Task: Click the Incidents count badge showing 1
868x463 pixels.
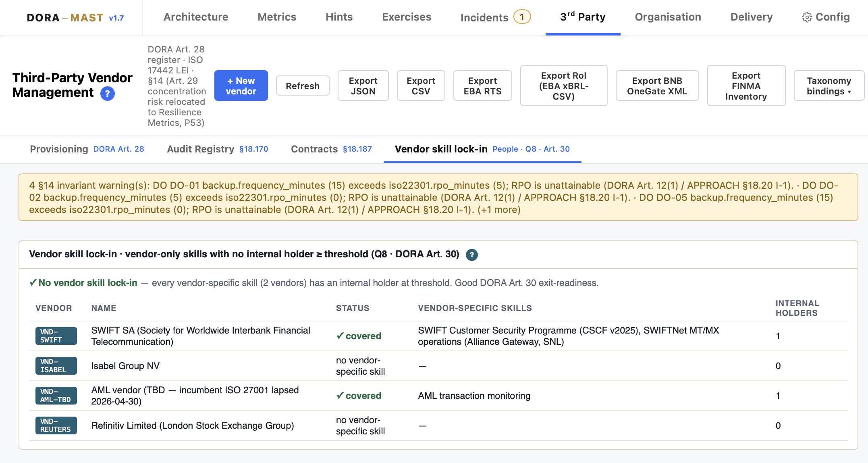Action: click(x=522, y=17)
